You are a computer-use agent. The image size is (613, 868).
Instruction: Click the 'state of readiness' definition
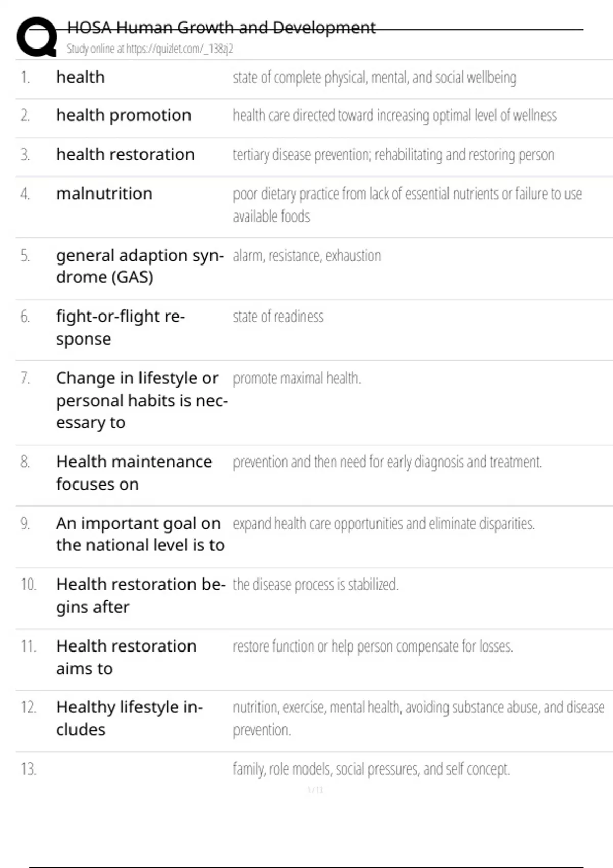point(278,317)
